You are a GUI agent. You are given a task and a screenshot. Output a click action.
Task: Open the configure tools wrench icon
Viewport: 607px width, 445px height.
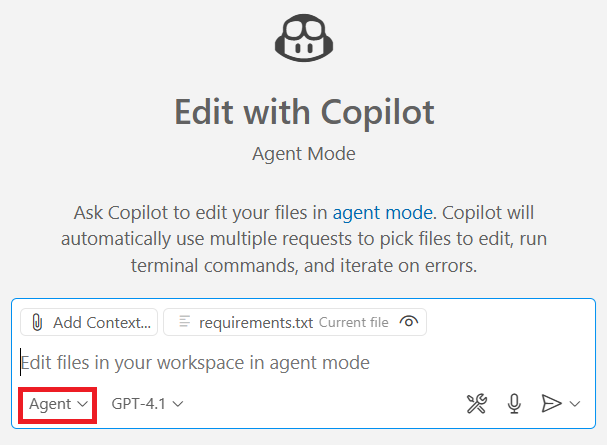[477, 403]
